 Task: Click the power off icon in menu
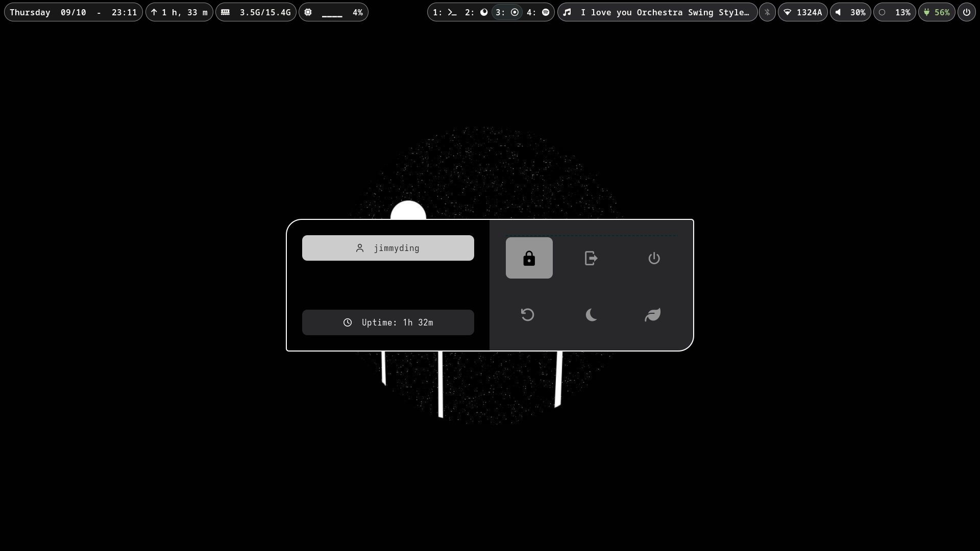coord(654,258)
